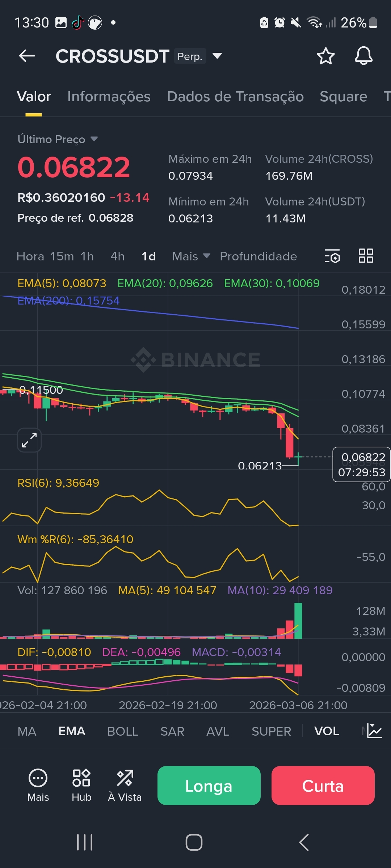Tap EMA(200) legend value

(x=68, y=301)
